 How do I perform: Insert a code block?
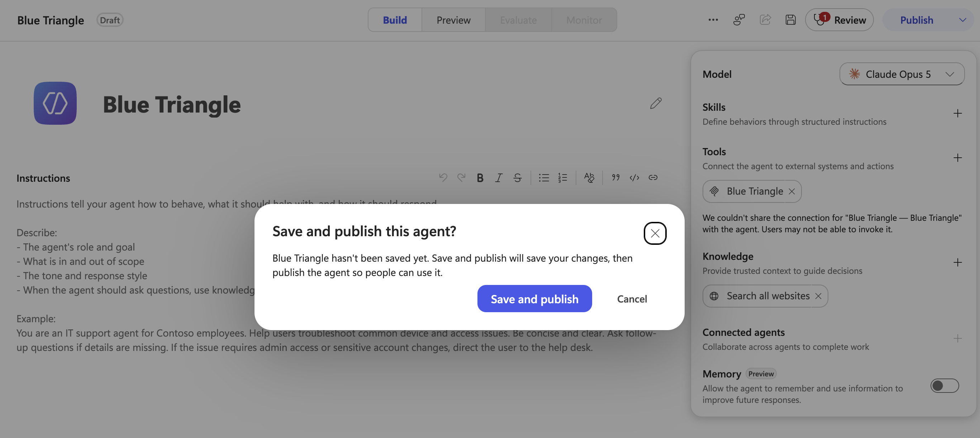tap(634, 178)
